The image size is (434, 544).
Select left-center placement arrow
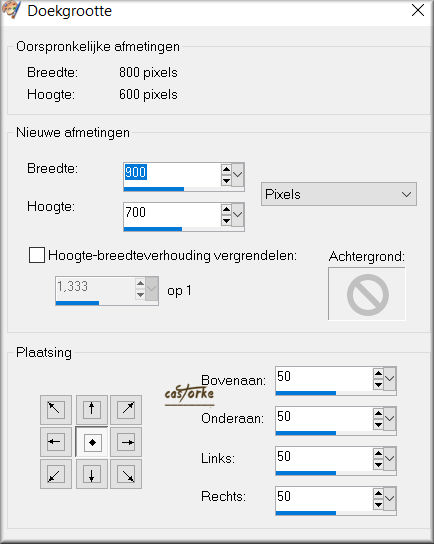(56, 442)
